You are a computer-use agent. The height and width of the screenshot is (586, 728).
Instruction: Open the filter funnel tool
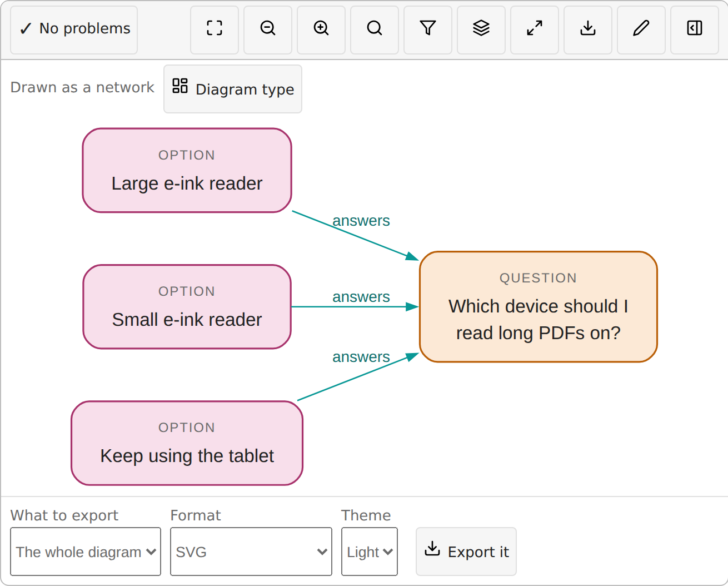[x=428, y=30]
